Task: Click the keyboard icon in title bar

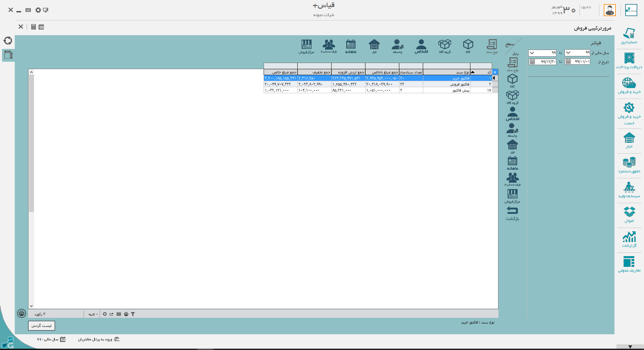Action: coord(28,10)
